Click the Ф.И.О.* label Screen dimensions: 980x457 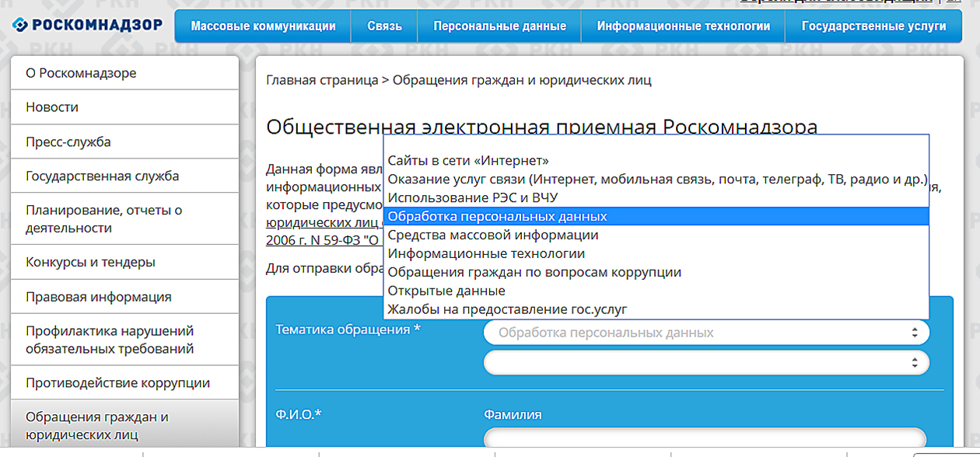click(x=299, y=414)
